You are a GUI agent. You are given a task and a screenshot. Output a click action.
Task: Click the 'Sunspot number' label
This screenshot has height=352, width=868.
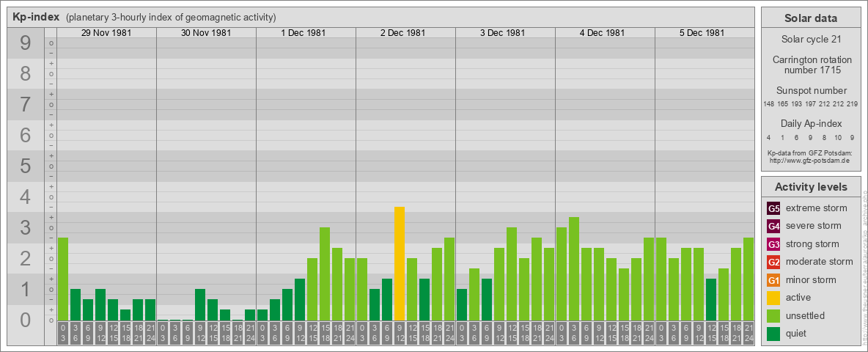point(810,91)
